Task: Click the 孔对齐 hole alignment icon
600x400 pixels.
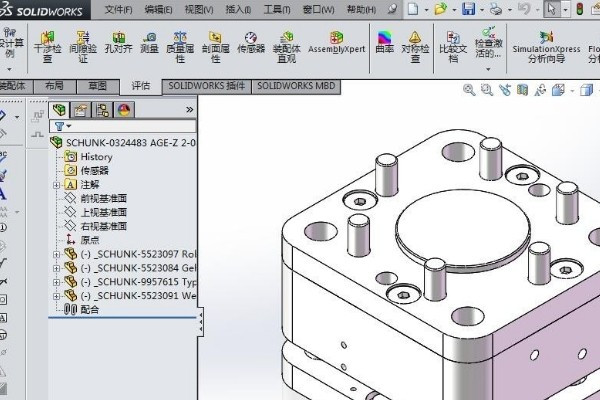Action: coord(119,42)
